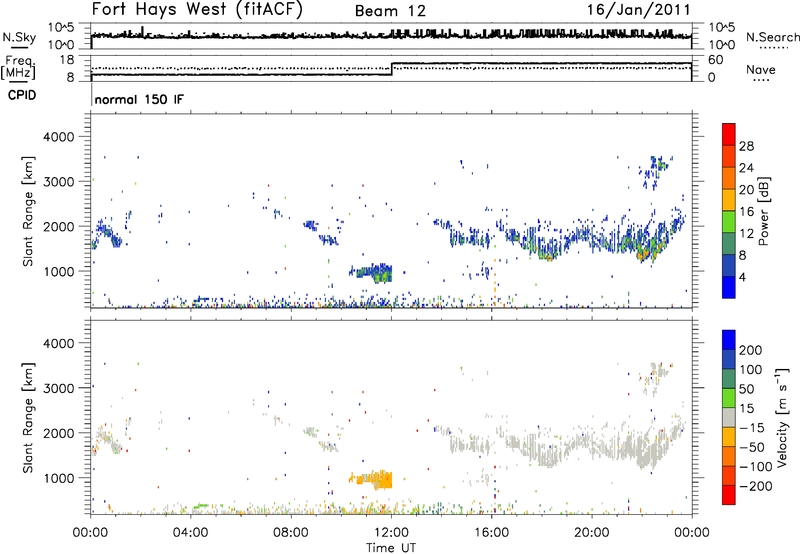Click the 'N.Search' legend label
Image resolution: width=800 pixels, height=554 pixels.
[772, 37]
